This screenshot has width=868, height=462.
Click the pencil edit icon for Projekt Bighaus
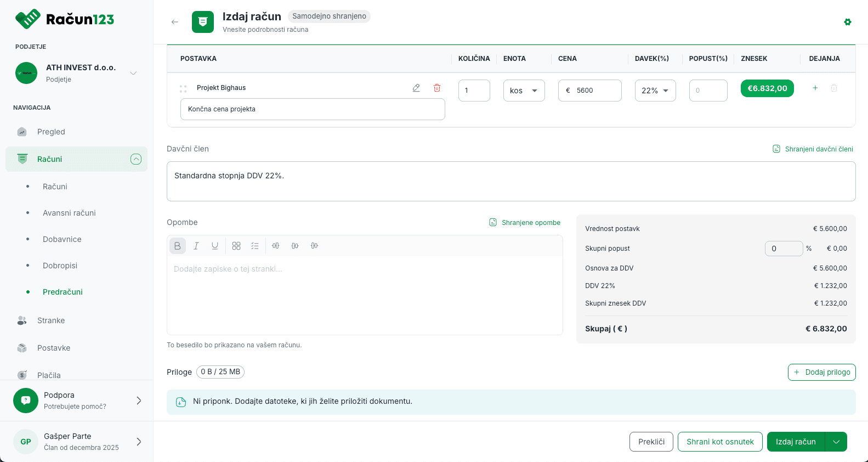[416, 88]
